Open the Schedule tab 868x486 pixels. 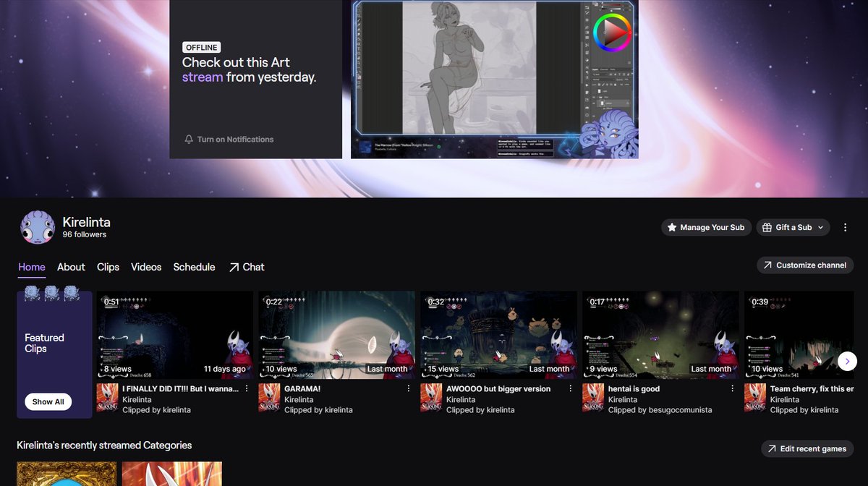pos(194,267)
